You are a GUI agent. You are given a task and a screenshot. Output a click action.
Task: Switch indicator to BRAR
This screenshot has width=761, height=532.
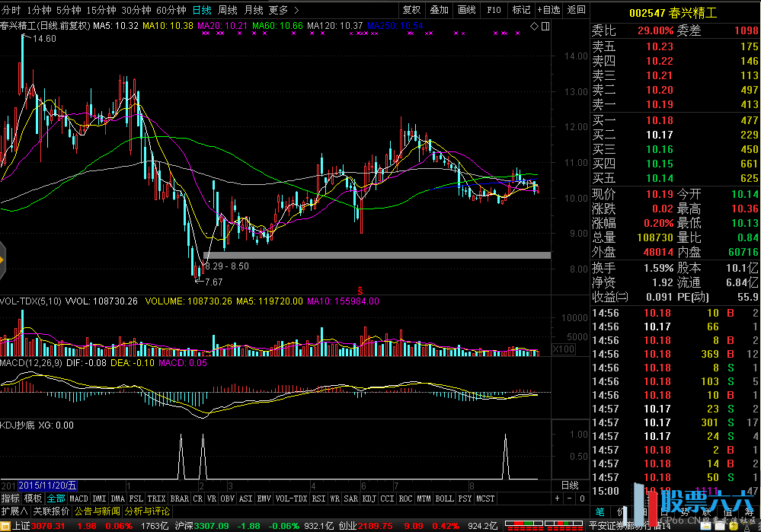[x=180, y=499]
